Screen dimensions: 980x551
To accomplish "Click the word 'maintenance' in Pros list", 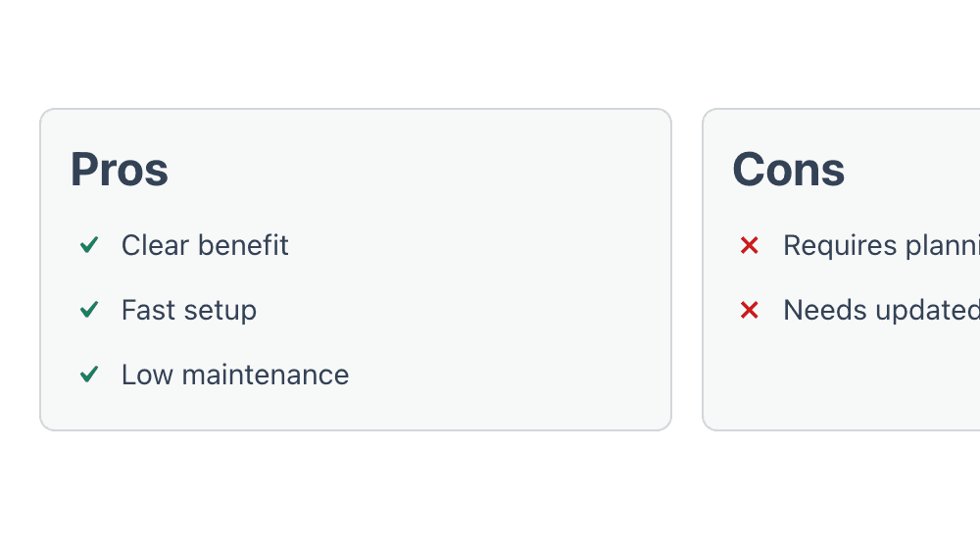I will [x=266, y=376].
